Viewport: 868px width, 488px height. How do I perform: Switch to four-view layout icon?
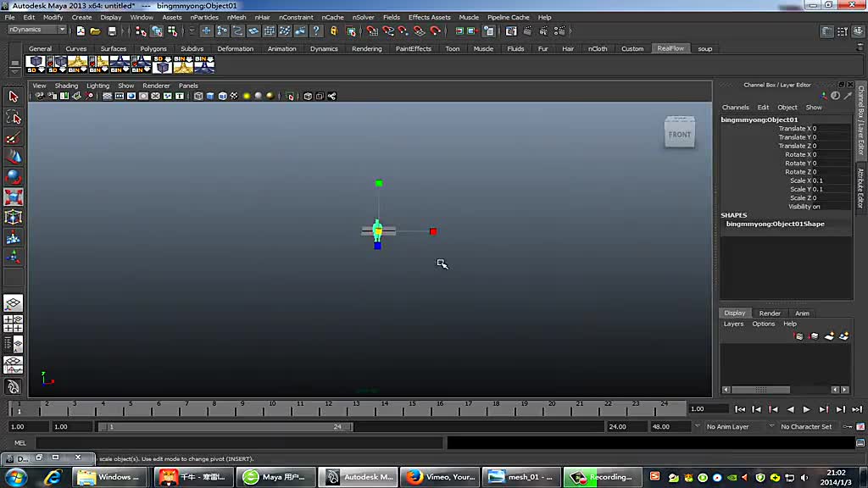(14, 323)
